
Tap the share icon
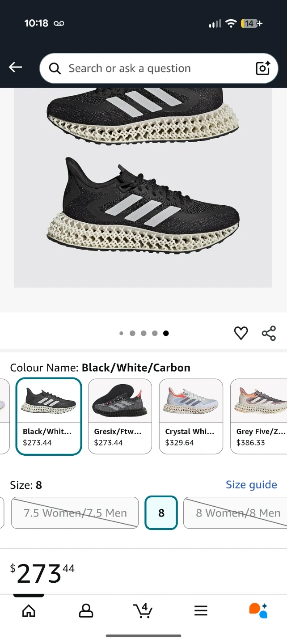[269, 333]
